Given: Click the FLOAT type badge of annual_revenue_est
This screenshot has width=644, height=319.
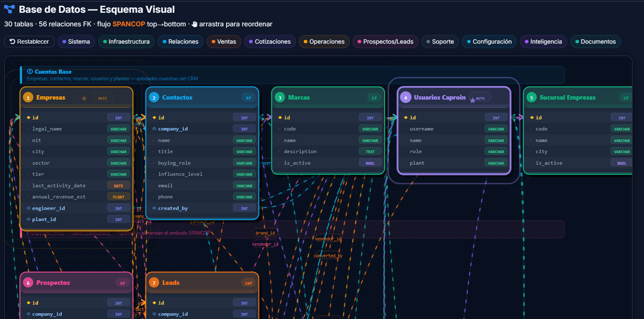Looking at the screenshot, I should [x=118, y=197].
